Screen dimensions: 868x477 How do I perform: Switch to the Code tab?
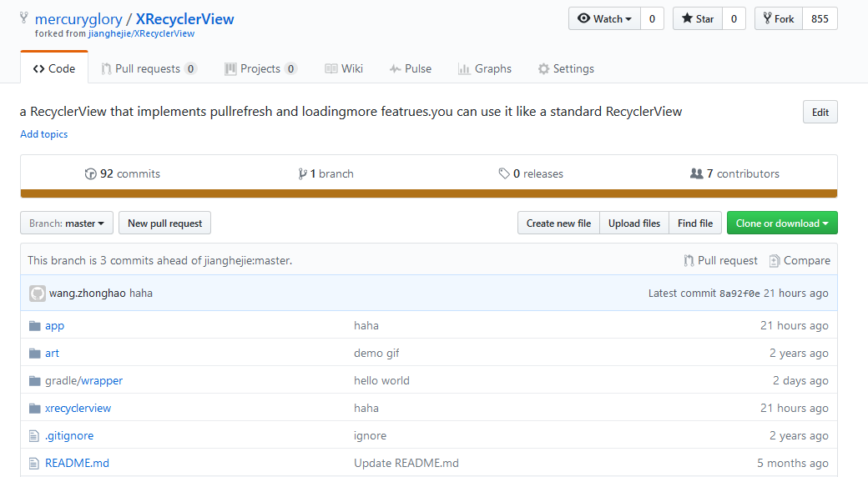[x=54, y=68]
